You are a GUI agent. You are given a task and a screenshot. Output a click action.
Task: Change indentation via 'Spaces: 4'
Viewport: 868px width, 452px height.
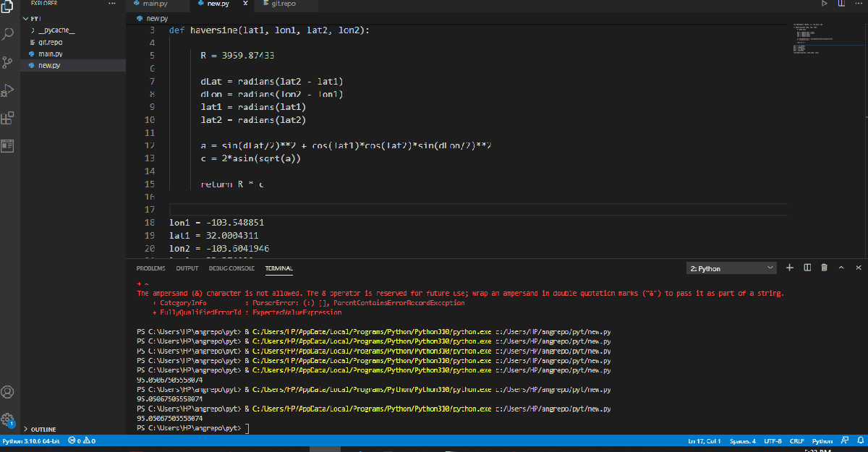(x=743, y=440)
